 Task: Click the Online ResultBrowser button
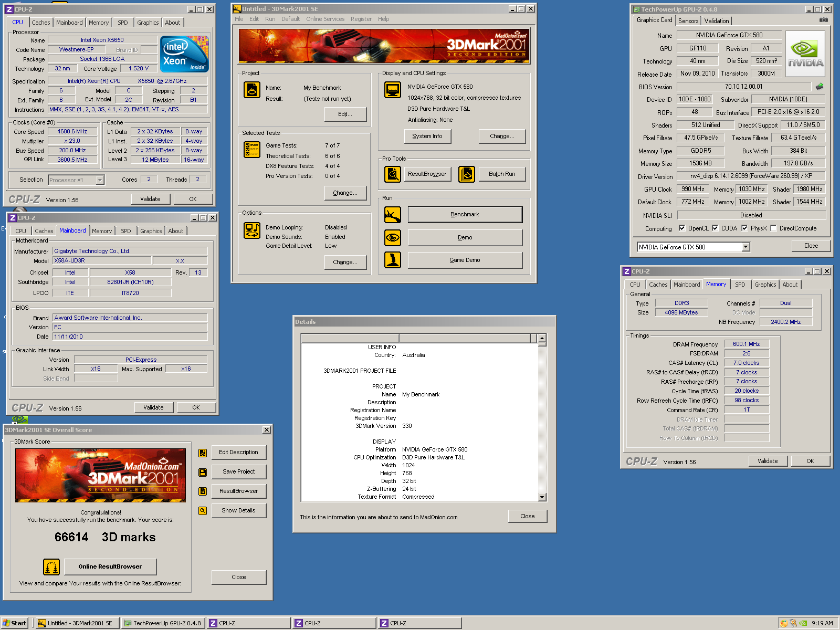(110, 567)
